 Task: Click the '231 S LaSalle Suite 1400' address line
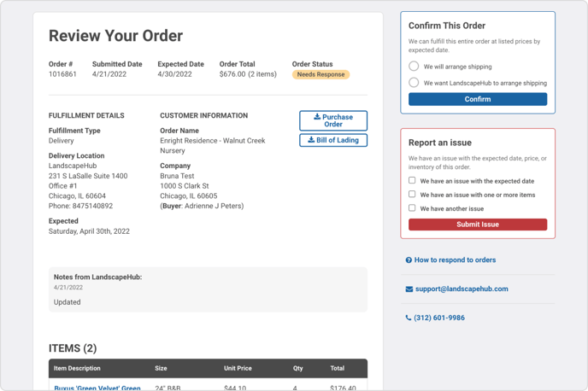88,176
